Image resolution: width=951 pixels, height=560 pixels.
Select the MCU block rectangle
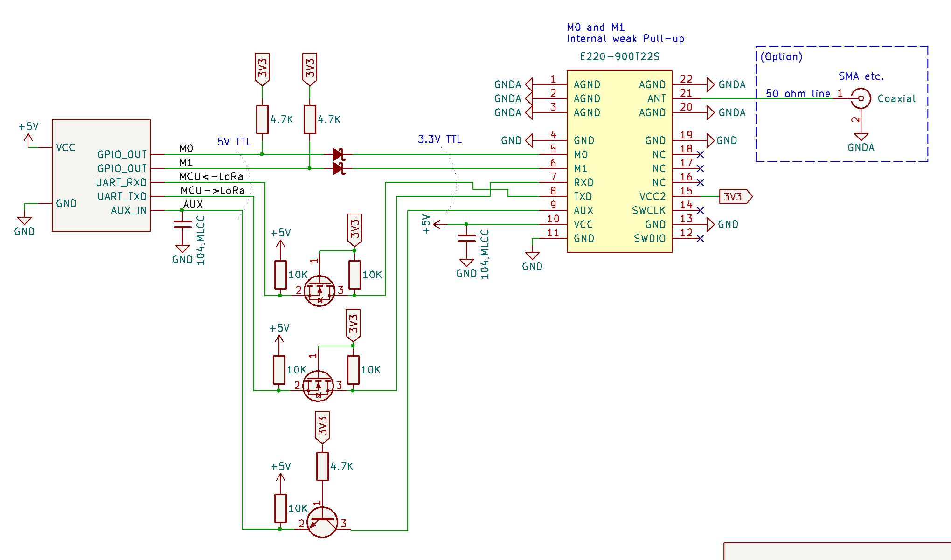click(101, 175)
